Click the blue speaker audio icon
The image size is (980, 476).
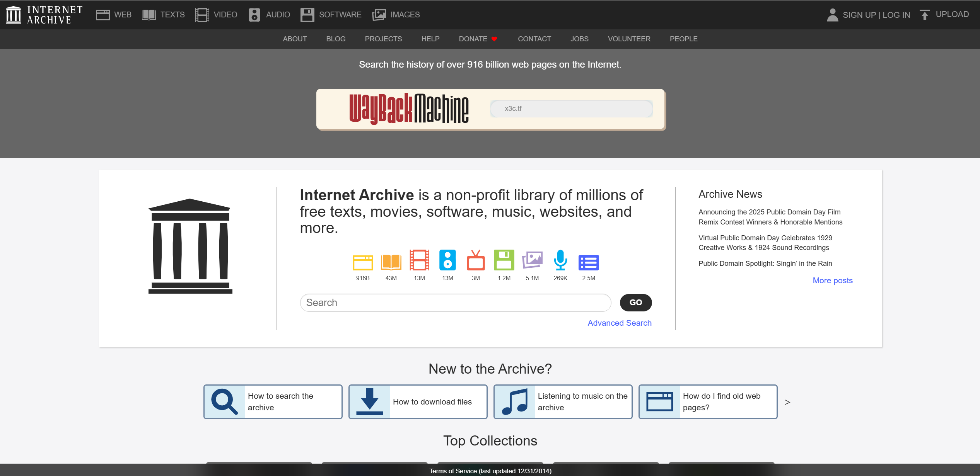pos(447,260)
